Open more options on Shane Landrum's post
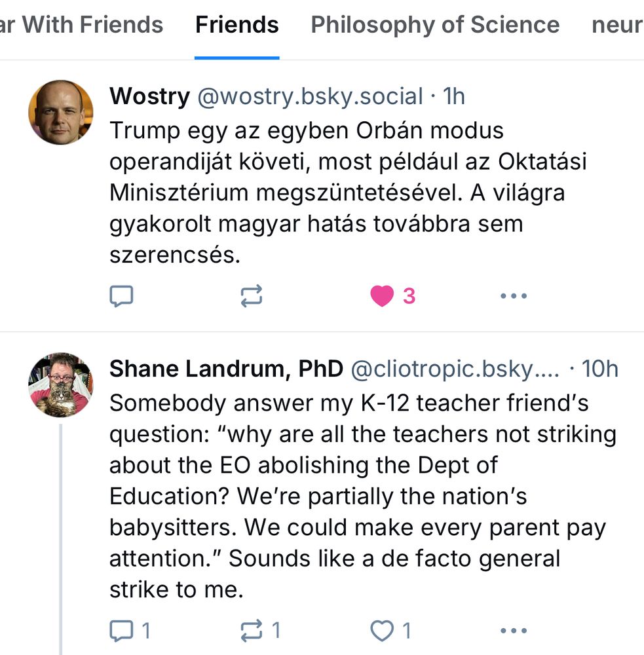 [513, 631]
